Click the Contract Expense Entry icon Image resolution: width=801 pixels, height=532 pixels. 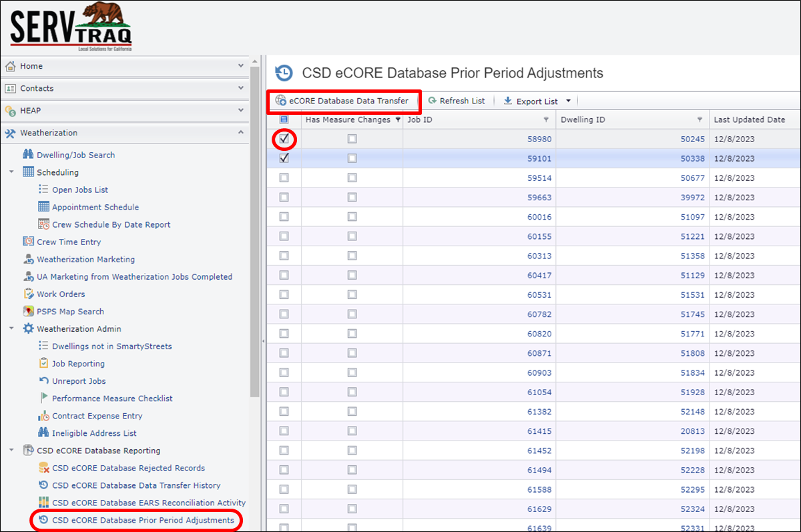(x=43, y=416)
